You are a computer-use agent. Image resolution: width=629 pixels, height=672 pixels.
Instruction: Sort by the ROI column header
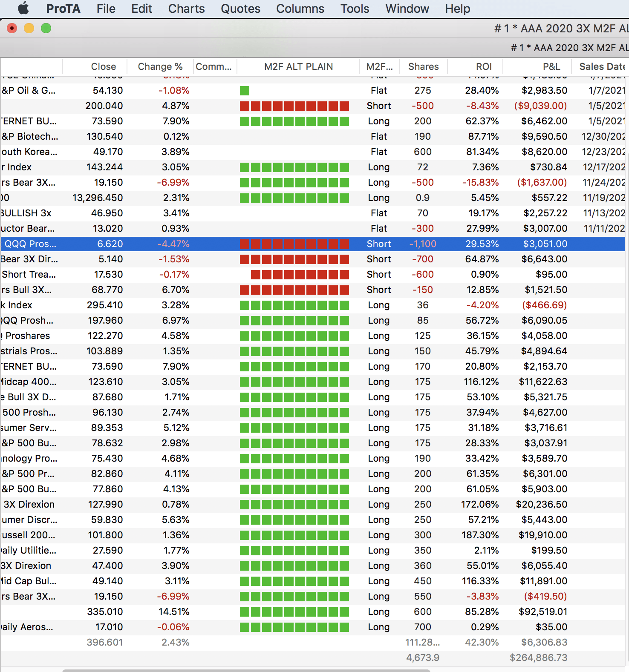coord(475,67)
